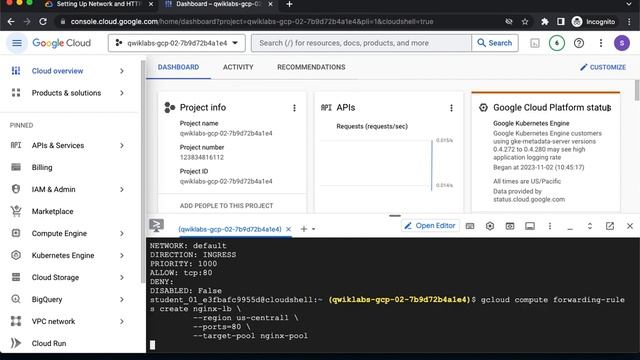Click the Search button
Viewport: 640px width, 360px height.
[x=495, y=43]
